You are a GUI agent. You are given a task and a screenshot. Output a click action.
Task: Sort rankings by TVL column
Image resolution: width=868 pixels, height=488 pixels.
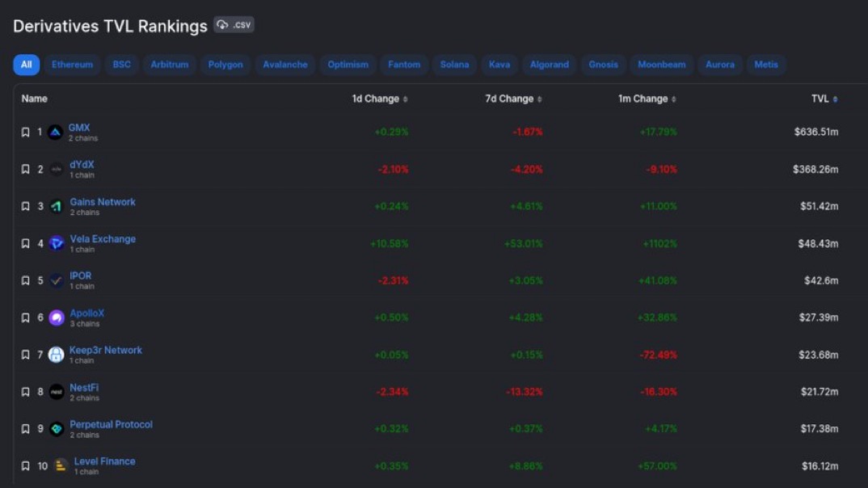pyautogui.click(x=824, y=99)
